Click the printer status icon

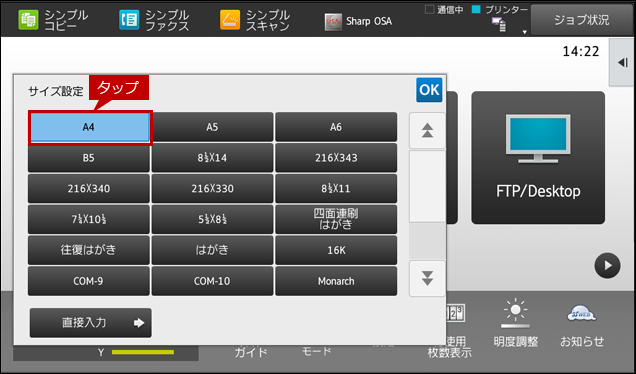click(x=499, y=24)
